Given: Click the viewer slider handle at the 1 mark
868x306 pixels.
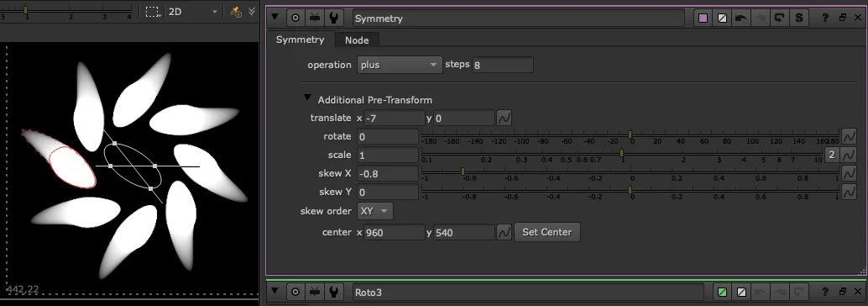Looking at the screenshot, I should pos(25,9).
